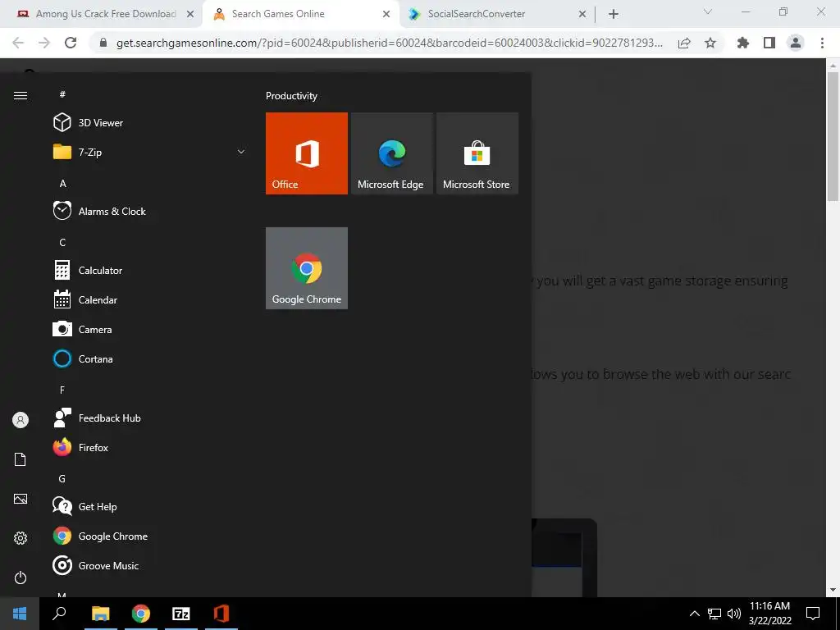This screenshot has height=630, width=840.
Task: Click the scrollbar down arrow
Action: (833, 591)
